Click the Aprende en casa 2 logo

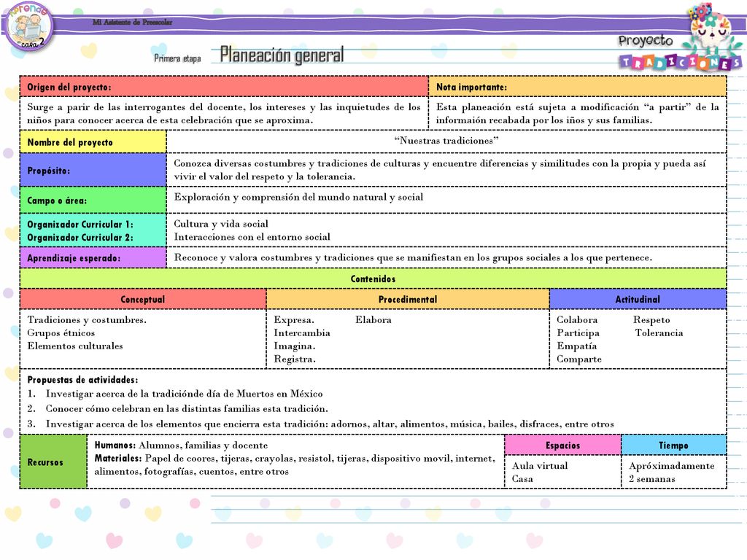pos(29,26)
